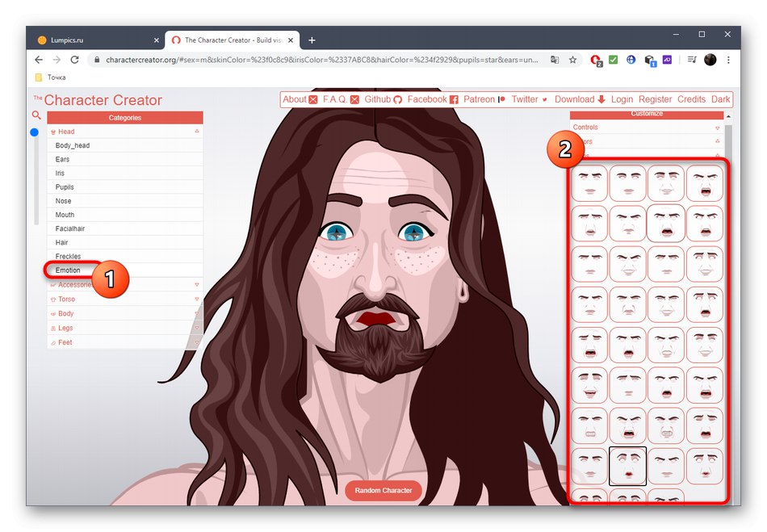767x532 pixels.
Task: Open a new browser tab with plus
Action: tap(312, 40)
